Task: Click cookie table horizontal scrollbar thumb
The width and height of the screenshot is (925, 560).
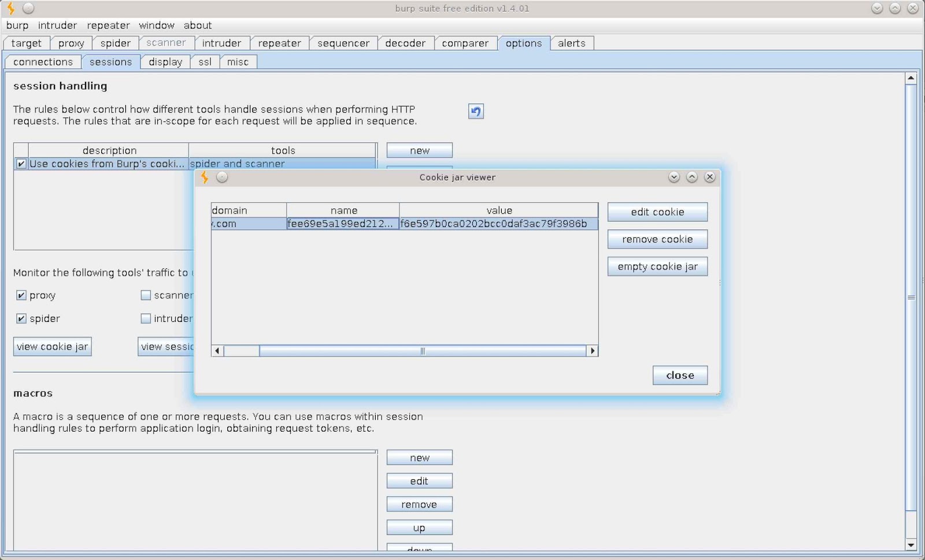Action: pos(423,351)
